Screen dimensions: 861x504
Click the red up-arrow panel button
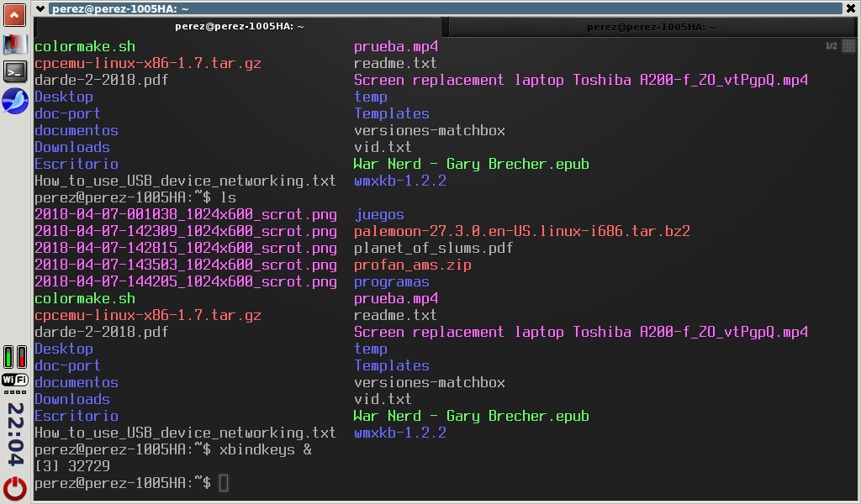[x=15, y=14]
